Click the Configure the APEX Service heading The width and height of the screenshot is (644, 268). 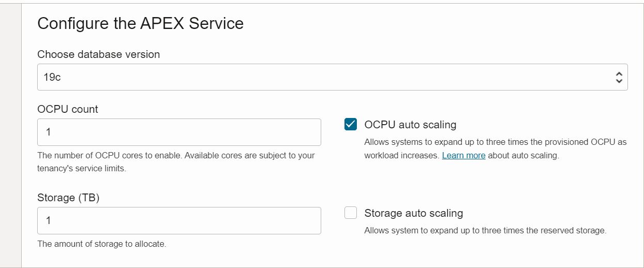(140, 23)
